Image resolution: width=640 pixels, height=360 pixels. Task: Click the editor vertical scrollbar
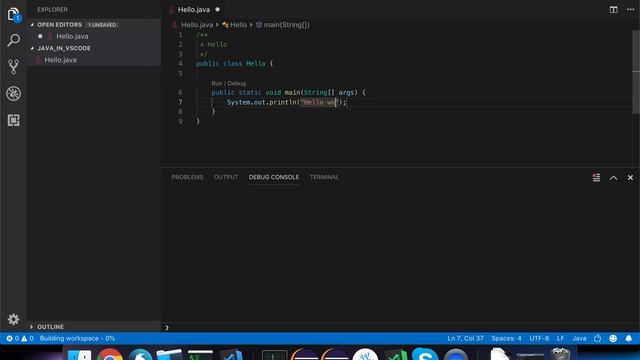pos(636,72)
